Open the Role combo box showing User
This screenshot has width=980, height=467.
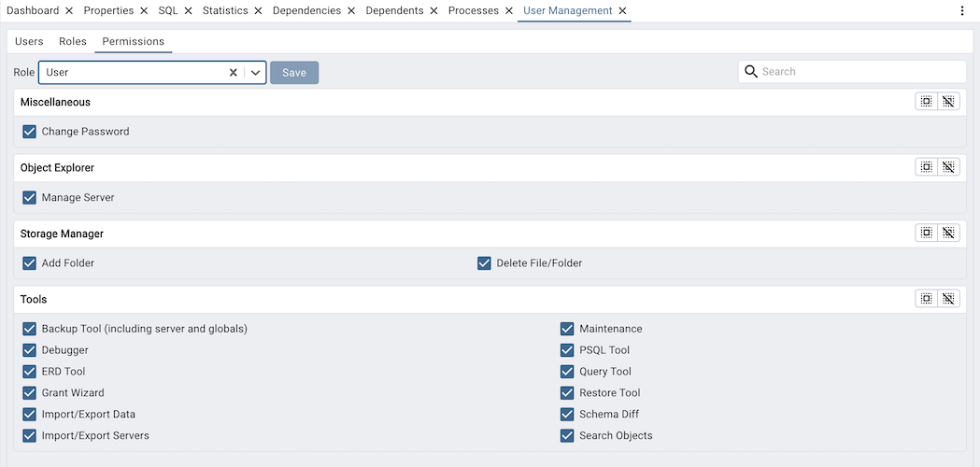[131, 73]
